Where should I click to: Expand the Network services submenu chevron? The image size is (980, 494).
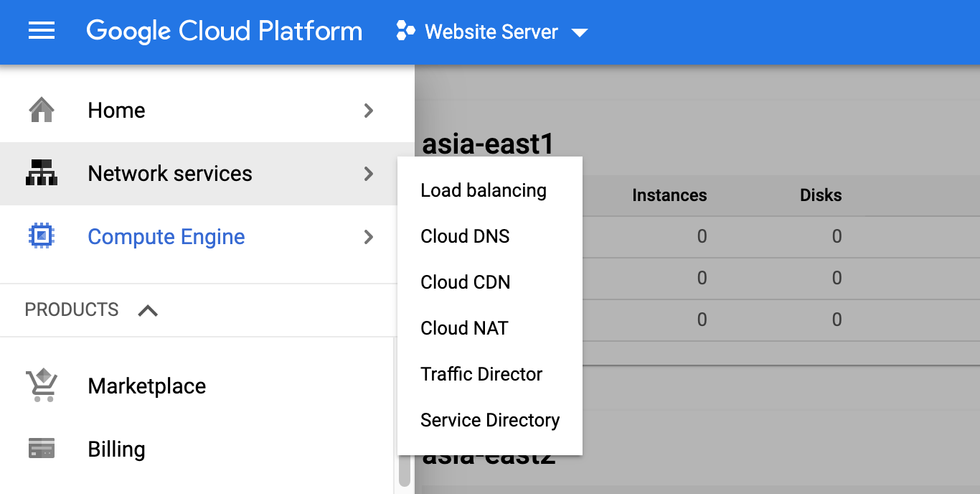[x=369, y=174]
